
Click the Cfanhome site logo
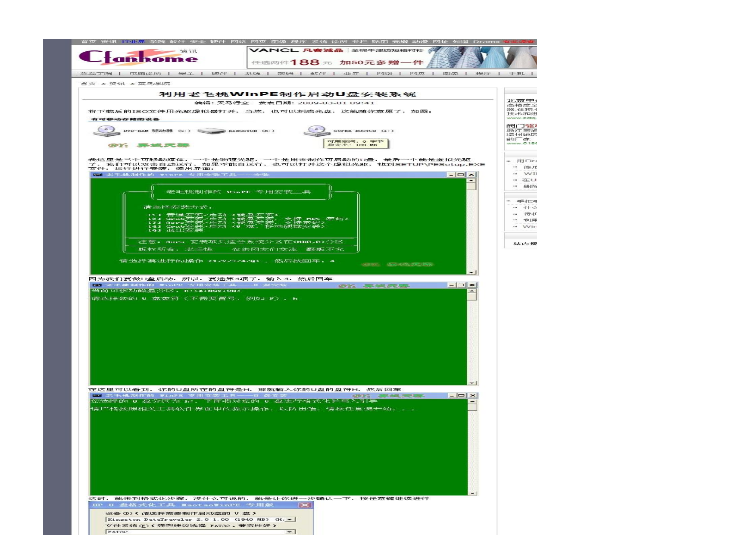pyautogui.click(x=138, y=57)
